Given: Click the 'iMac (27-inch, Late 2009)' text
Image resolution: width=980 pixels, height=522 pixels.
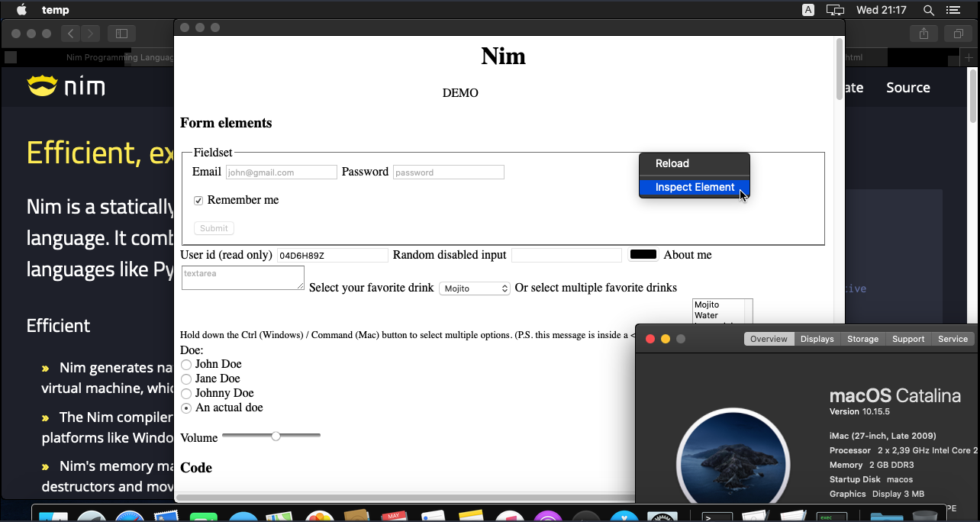Looking at the screenshot, I should click(x=882, y=436).
